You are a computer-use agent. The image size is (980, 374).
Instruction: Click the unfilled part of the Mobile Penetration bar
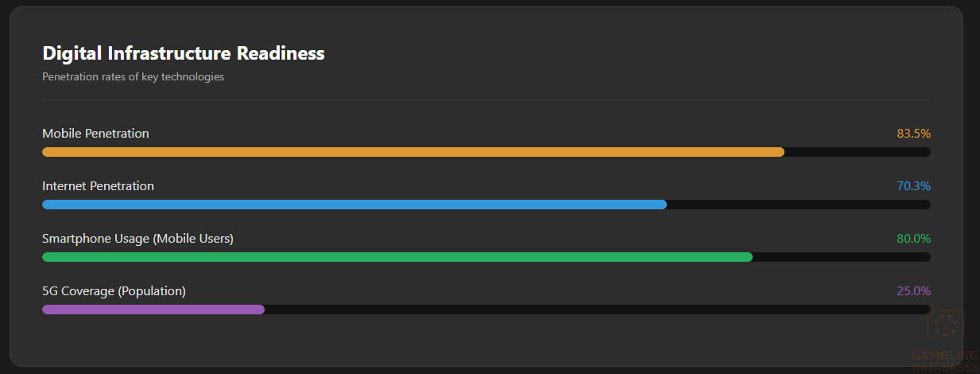click(857, 152)
